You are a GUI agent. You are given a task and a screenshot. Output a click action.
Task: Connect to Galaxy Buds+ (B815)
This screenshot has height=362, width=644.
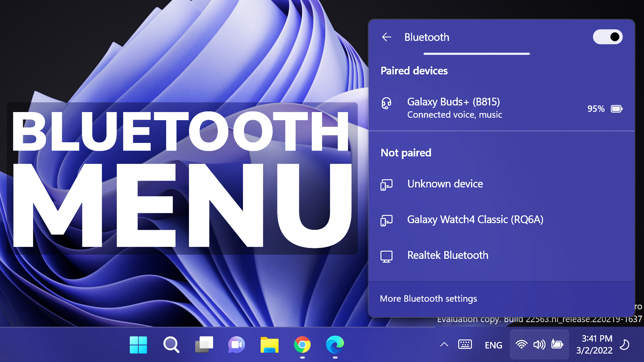[x=454, y=102]
